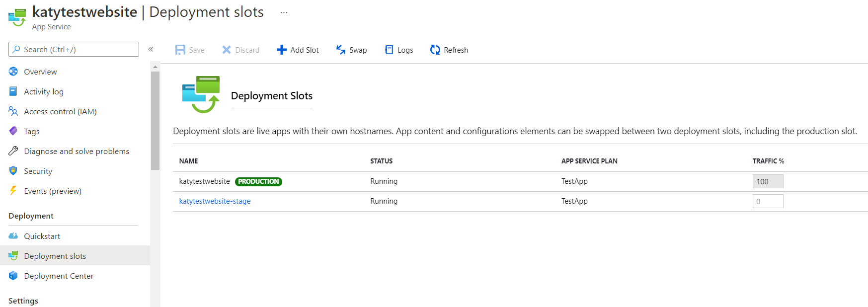This screenshot has height=307, width=868.
Task: Refresh the deployment slots list
Action: [x=449, y=50]
